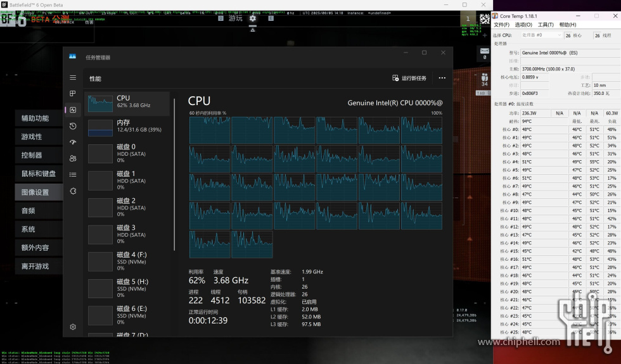Viewport: 621px width, 364px height.
Task: Click Battlefield 6 Open Beta title icon
Action: (4, 5)
